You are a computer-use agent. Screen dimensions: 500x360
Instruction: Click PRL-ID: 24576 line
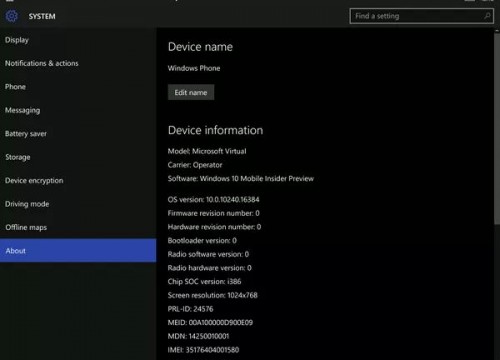click(190, 309)
